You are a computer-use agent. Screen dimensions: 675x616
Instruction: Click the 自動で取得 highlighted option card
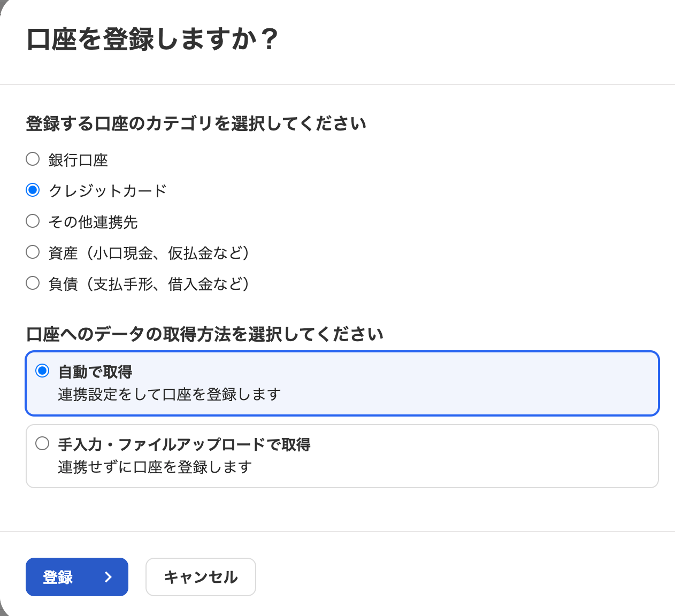tap(341, 383)
